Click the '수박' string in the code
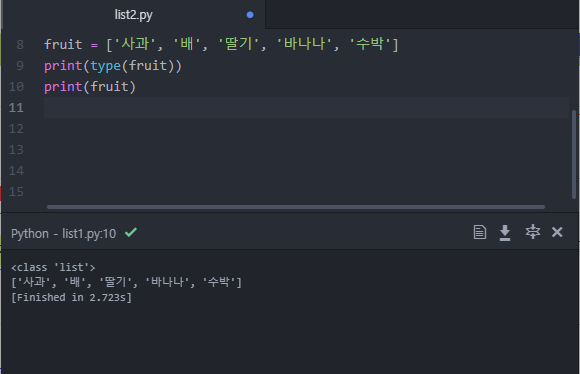This screenshot has height=374, width=580. (x=370, y=44)
